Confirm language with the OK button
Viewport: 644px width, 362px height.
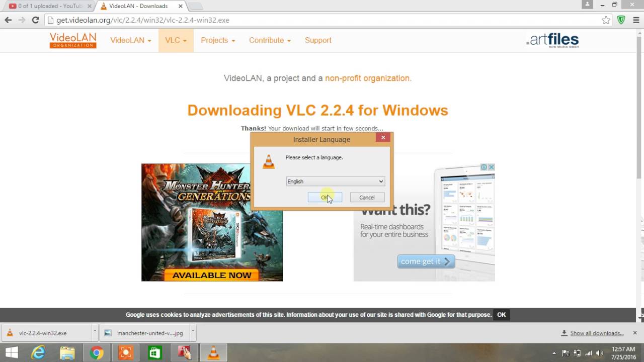click(325, 198)
